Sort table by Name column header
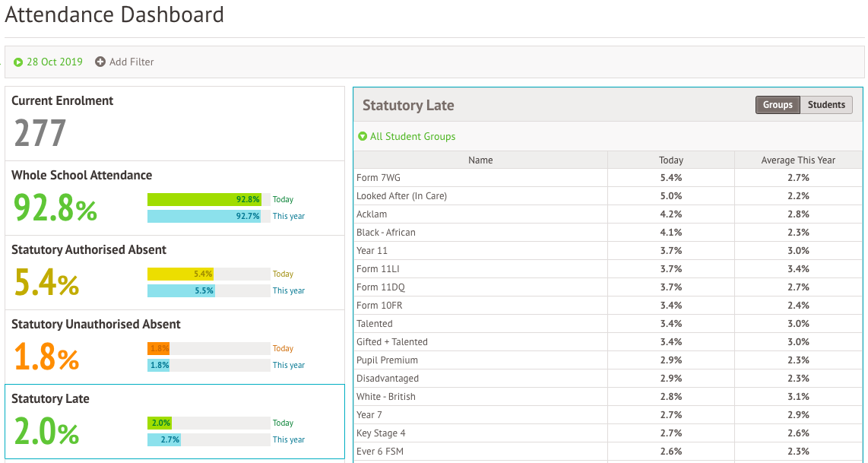Image resolution: width=868 pixels, height=463 pixels. click(x=480, y=160)
